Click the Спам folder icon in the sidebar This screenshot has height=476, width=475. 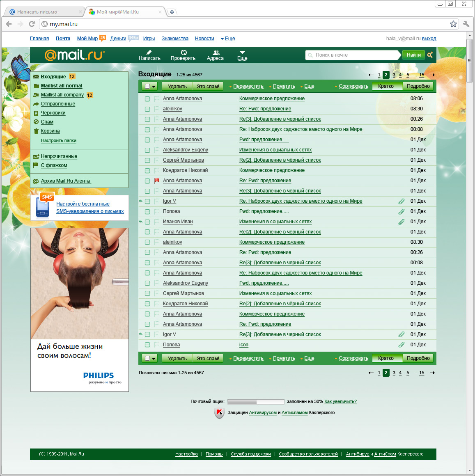click(x=36, y=122)
